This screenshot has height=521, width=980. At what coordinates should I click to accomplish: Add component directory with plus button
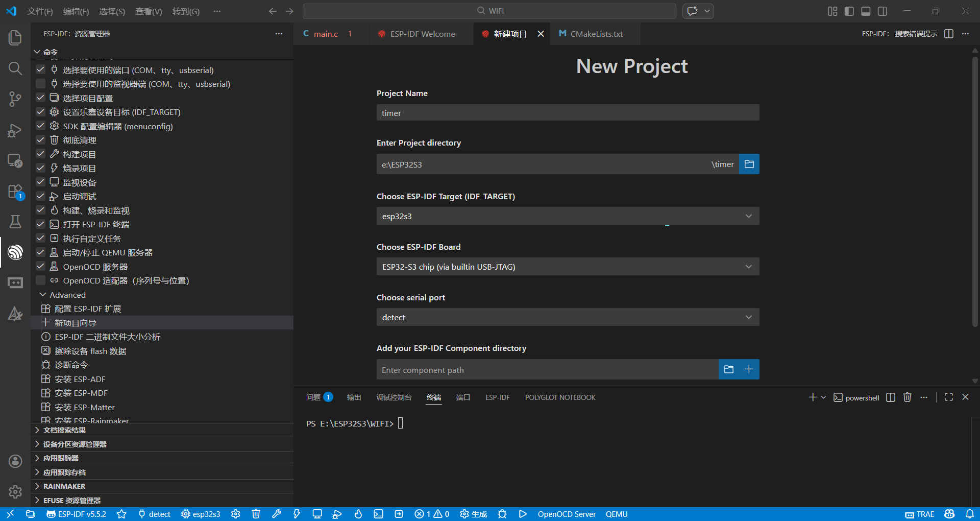click(x=749, y=369)
